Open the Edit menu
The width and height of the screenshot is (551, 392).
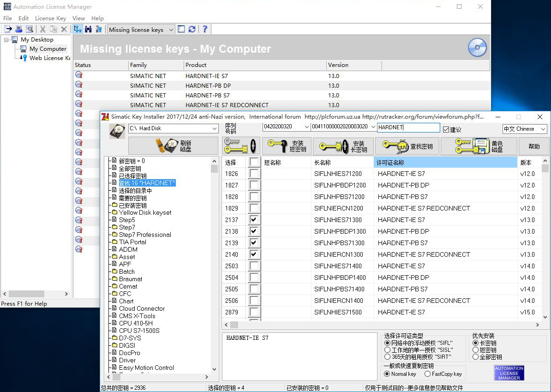click(24, 18)
